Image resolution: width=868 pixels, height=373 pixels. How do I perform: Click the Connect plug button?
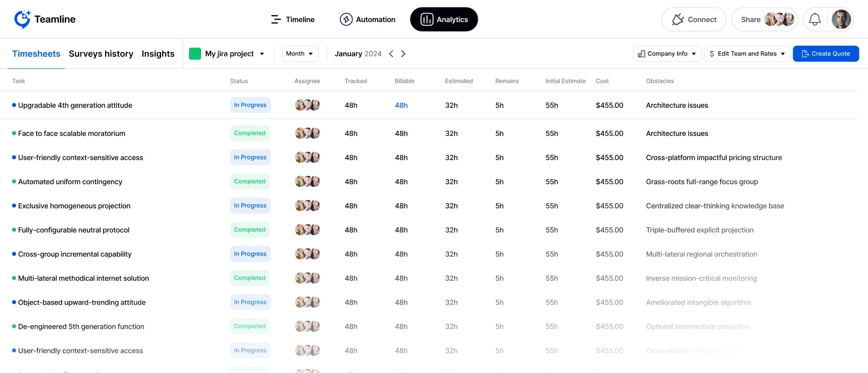coord(693,20)
